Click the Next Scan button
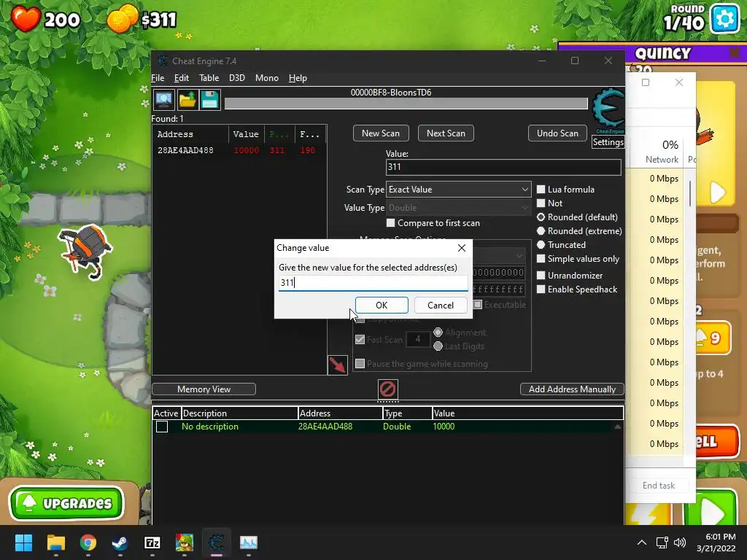The image size is (747, 560). 446,133
